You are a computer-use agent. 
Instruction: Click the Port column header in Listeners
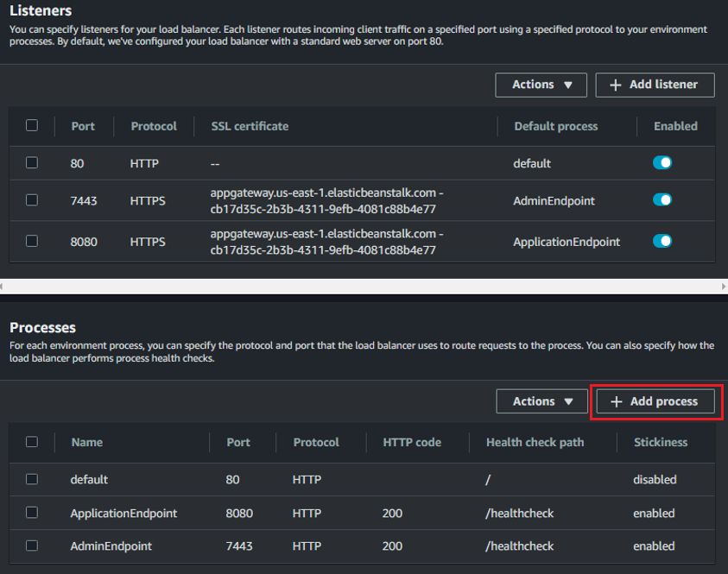point(83,126)
